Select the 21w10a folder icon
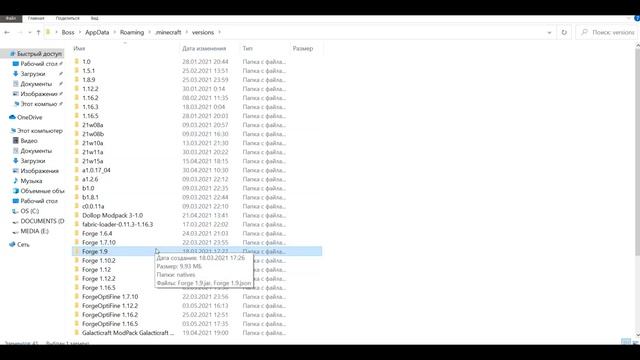 pos(76,142)
